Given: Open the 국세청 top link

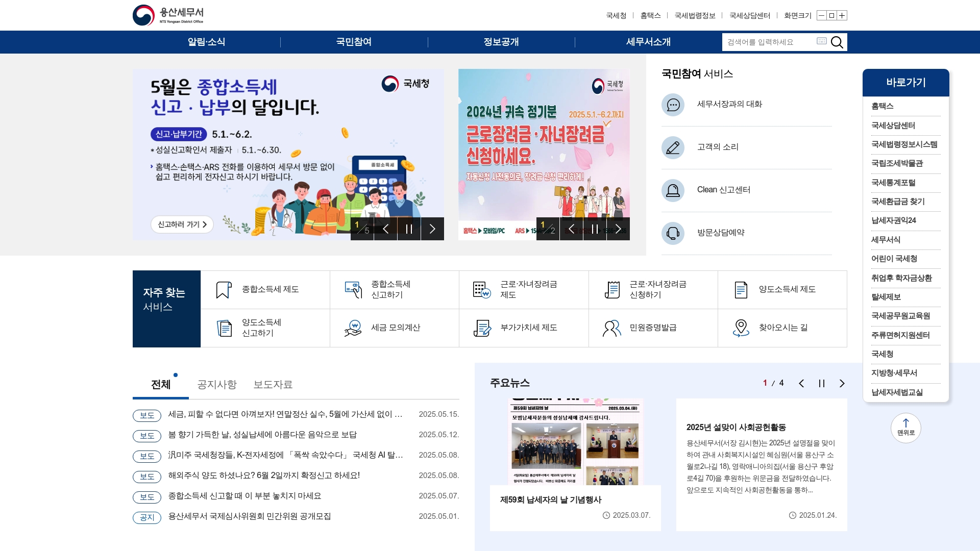Looking at the screenshot, I should tap(616, 16).
